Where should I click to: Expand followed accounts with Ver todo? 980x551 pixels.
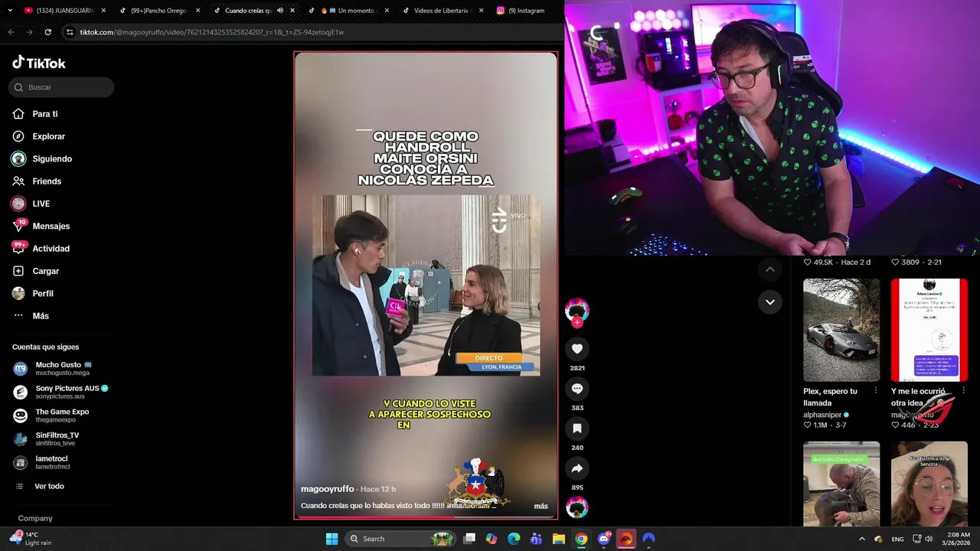(x=49, y=486)
